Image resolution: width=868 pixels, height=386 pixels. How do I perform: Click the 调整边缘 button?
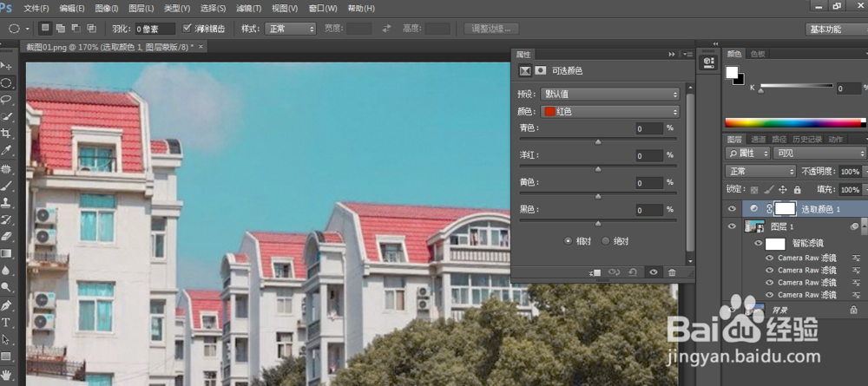click(491, 29)
